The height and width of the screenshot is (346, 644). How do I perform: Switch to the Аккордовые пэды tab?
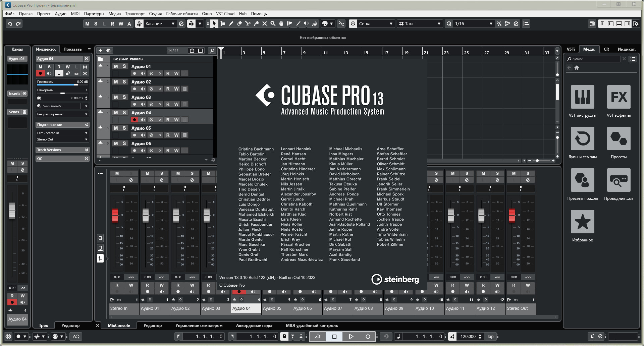coord(254,326)
